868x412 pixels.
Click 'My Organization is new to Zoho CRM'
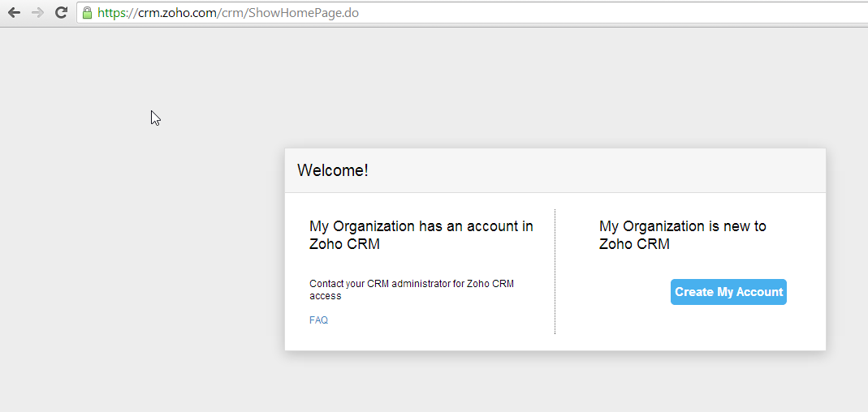point(683,235)
